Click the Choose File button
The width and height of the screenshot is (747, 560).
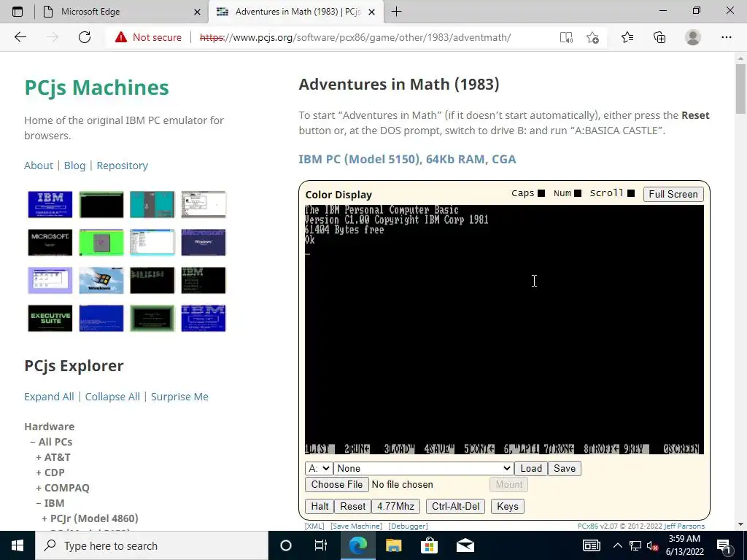(x=337, y=484)
